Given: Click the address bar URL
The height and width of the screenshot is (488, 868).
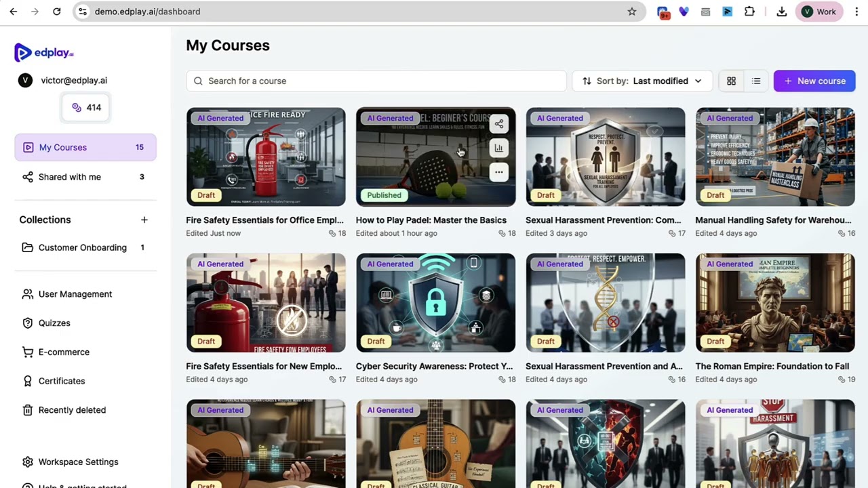Looking at the screenshot, I should (147, 12).
